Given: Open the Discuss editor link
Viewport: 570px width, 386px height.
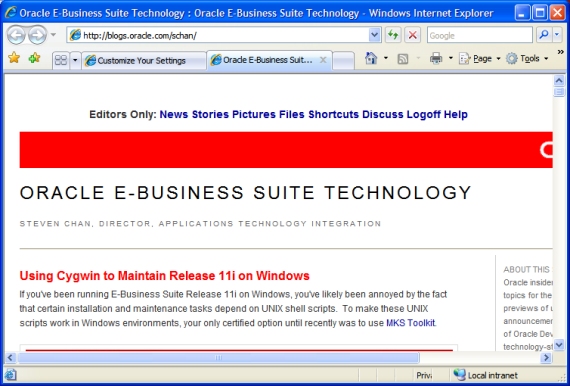Looking at the screenshot, I should 382,114.
